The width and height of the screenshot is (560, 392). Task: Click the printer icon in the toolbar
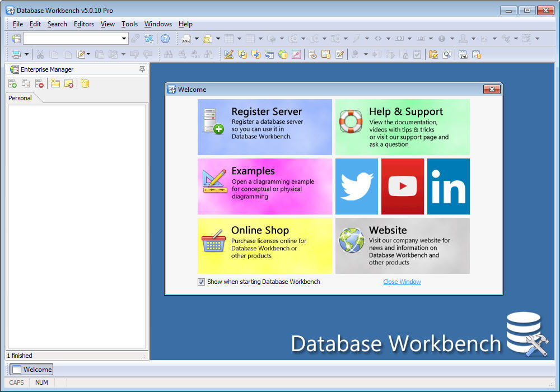click(16, 55)
